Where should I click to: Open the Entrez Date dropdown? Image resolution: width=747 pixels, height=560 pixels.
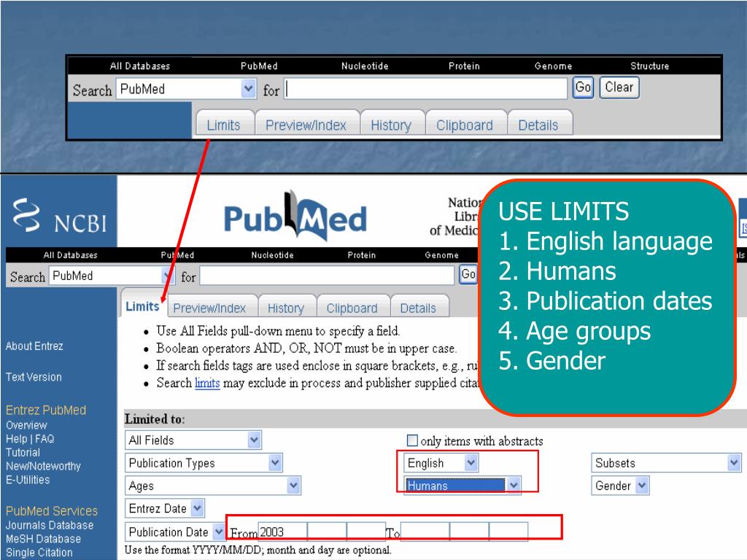pyautogui.click(x=165, y=508)
